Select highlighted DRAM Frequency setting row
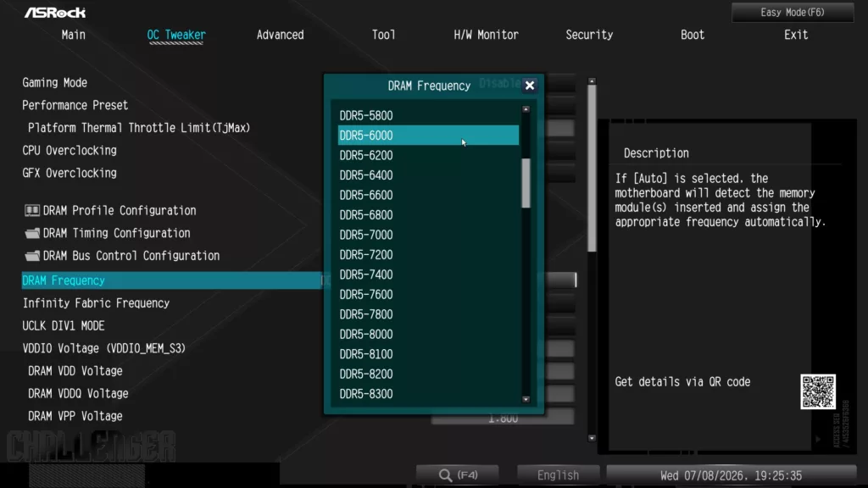 171,280
